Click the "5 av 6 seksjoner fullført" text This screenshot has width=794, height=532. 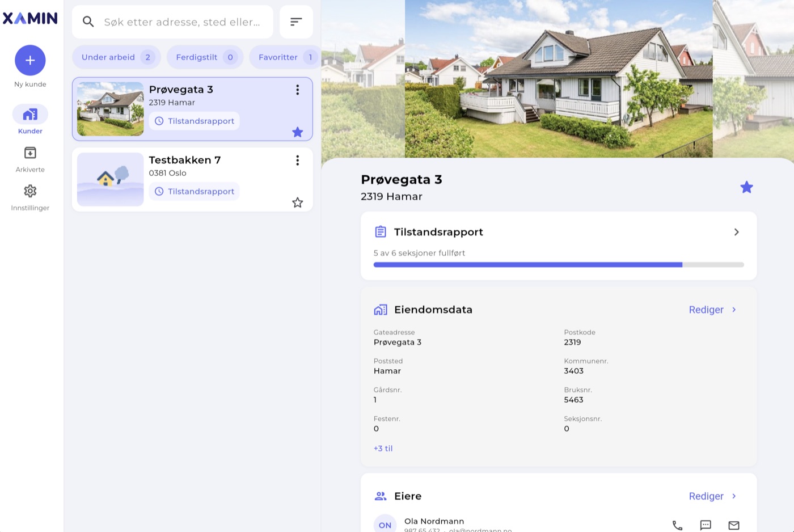click(x=419, y=253)
